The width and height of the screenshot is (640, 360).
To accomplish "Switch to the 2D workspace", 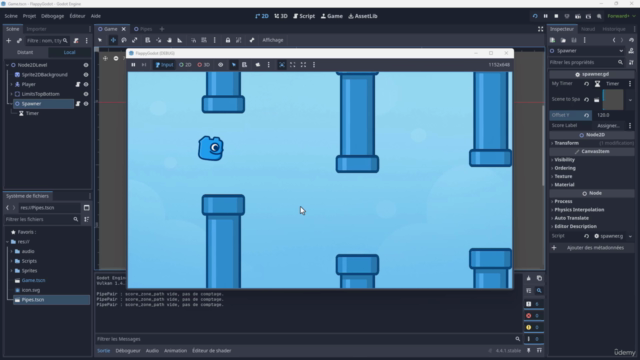I will tap(262, 16).
